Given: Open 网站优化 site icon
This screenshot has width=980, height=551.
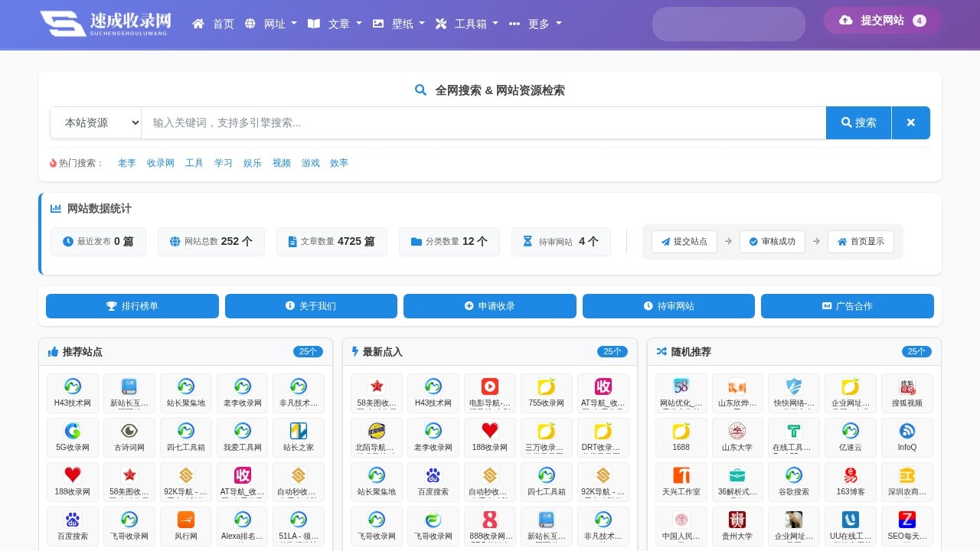Looking at the screenshot, I should (x=681, y=393).
